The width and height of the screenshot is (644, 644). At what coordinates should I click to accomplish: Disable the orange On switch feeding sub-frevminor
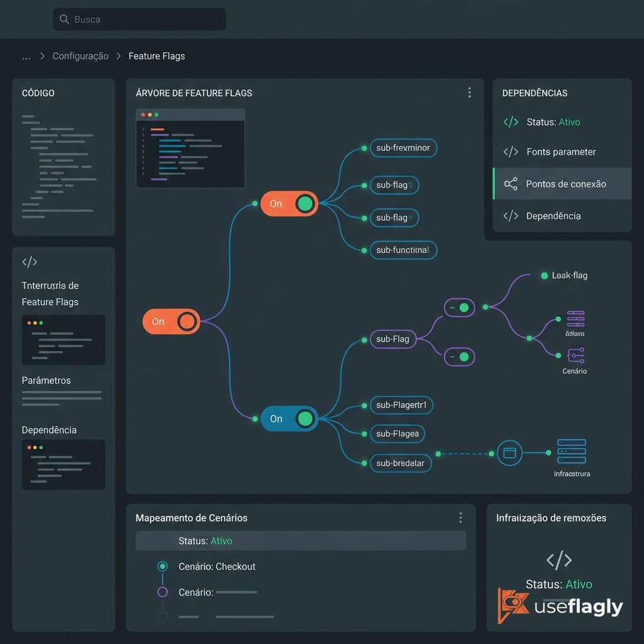click(289, 204)
